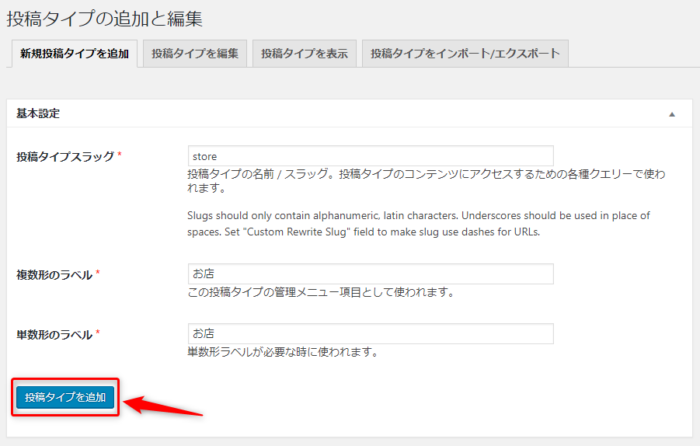Click the English "Slugs should only contain" note
Screen dimensions: 700x446
(x=418, y=224)
